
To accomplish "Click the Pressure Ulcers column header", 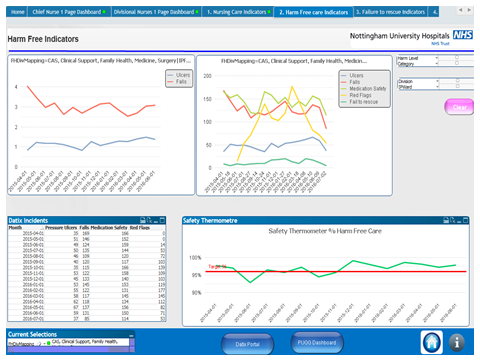I will click(61, 228).
